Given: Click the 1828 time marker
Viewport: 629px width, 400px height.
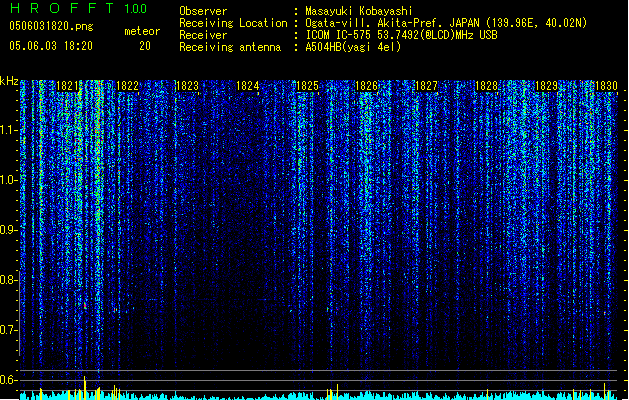Looking at the screenshot, I should [486, 86].
